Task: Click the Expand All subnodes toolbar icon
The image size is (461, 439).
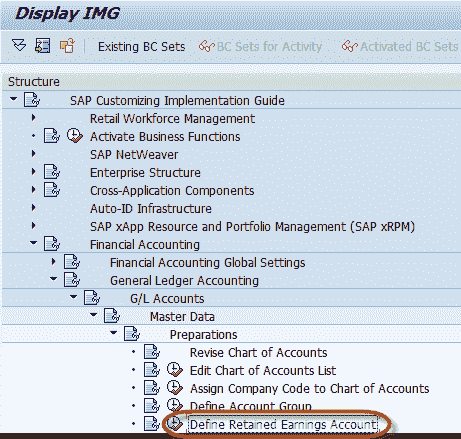Action: pos(19,45)
